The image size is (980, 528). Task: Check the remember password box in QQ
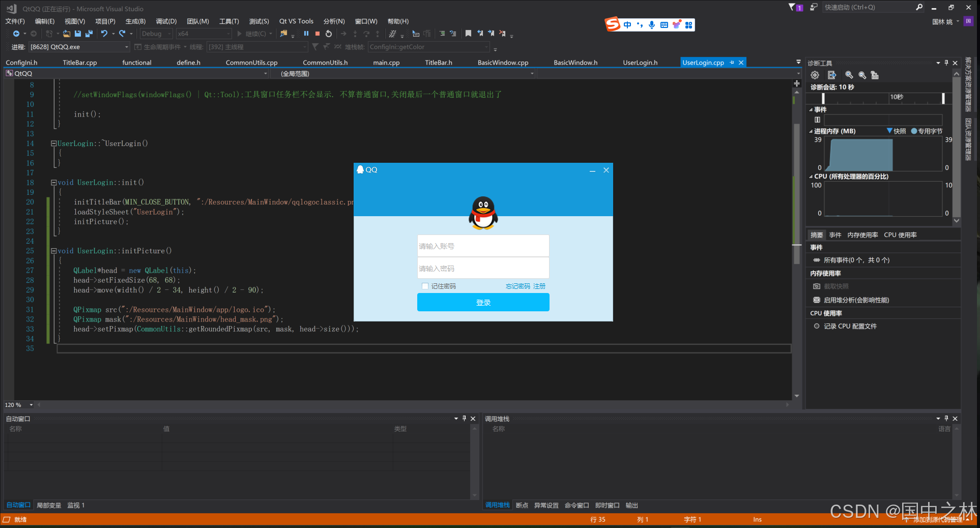[x=425, y=286]
